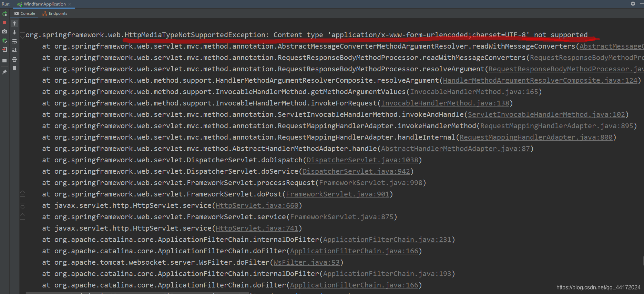Open the AbstractMessageConverter link on first stack line
The width and height of the screenshot is (644, 294).
pos(611,46)
